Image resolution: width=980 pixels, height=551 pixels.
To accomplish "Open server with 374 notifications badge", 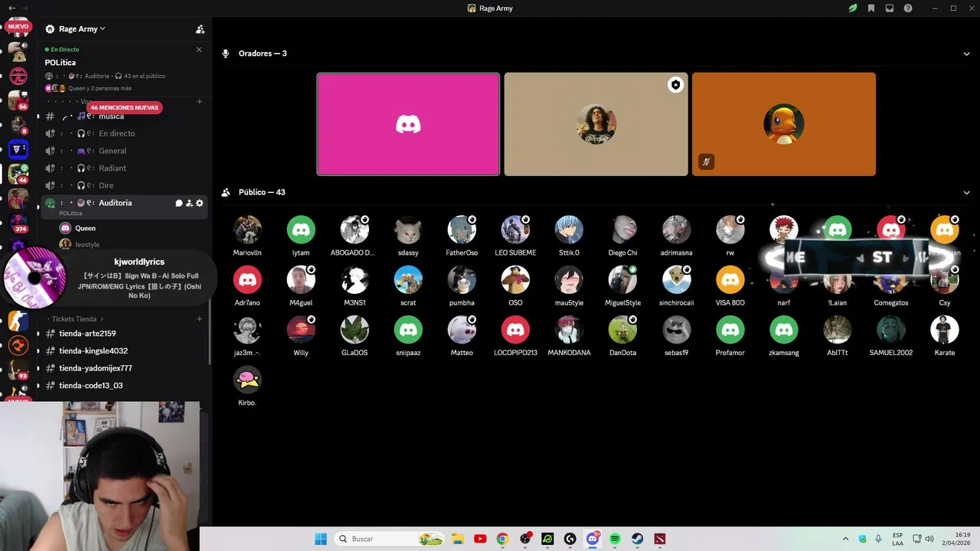I will [x=18, y=223].
